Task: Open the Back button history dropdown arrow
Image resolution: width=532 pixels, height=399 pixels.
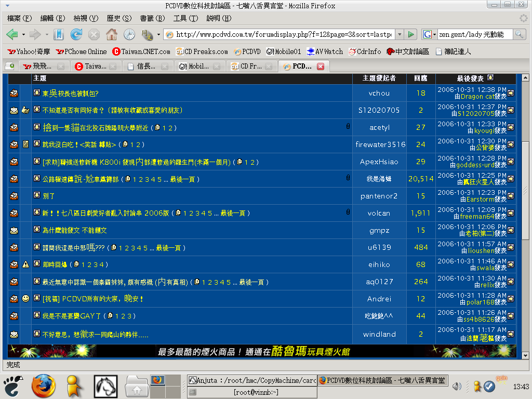Action: [x=23, y=34]
